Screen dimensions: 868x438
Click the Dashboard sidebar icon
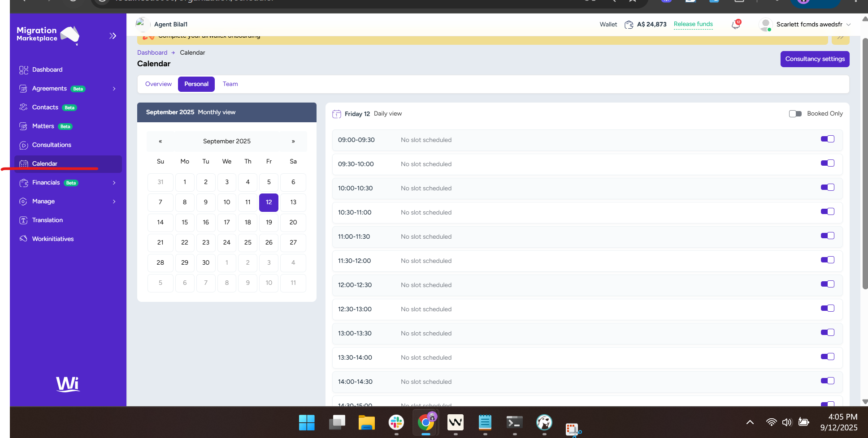24,70
